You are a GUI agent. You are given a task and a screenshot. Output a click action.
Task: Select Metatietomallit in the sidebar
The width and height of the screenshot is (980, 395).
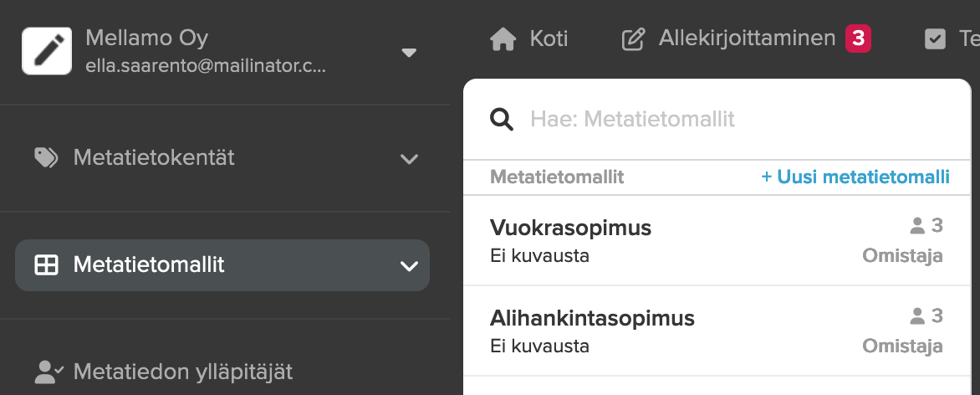[222, 265]
